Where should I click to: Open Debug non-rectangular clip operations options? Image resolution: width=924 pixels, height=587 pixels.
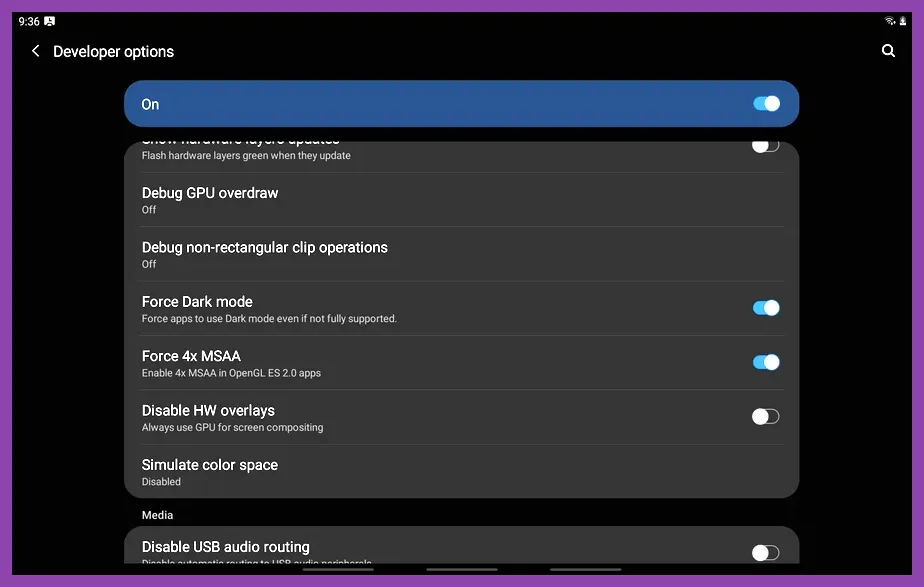(462, 254)
